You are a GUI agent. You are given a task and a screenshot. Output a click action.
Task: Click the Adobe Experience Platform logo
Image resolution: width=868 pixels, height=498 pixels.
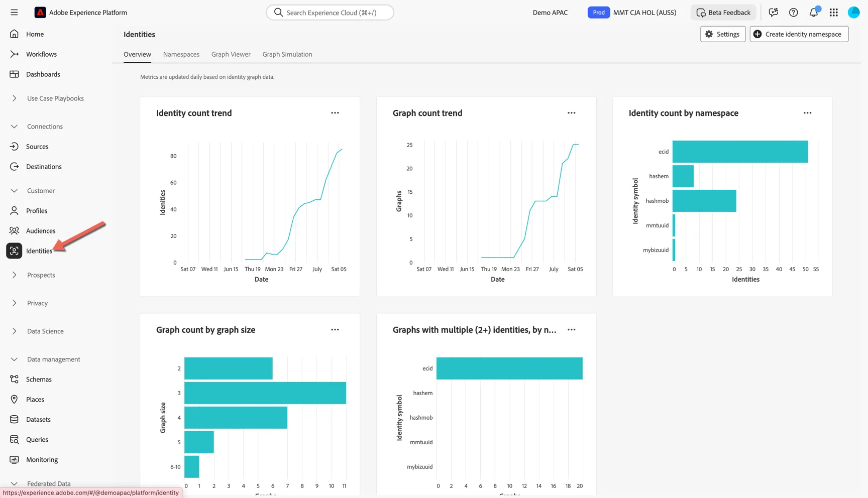40,13
